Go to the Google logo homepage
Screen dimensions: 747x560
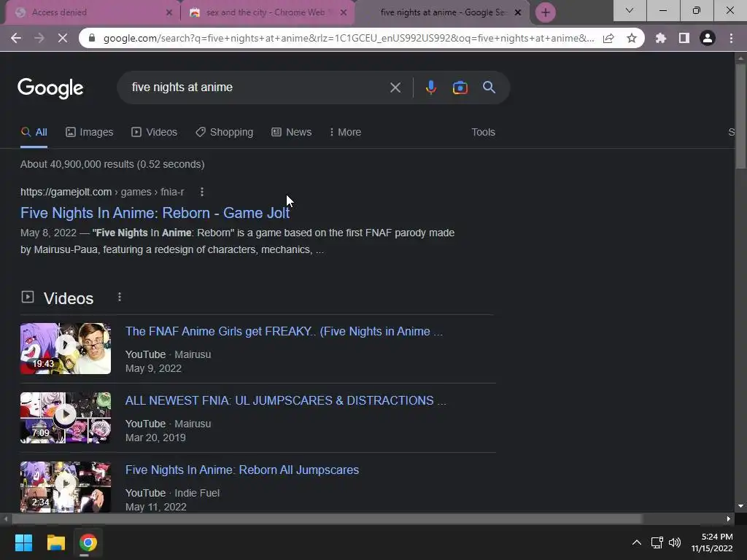point(50,88)
